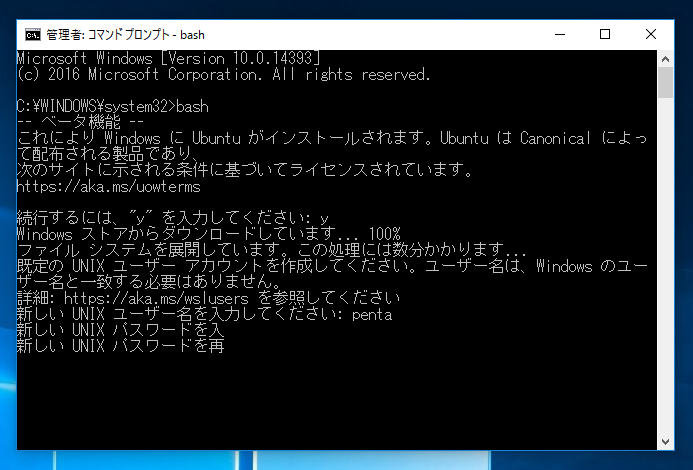
Task: Click the entered username 'penta'
Action: [x=372, y=315]
